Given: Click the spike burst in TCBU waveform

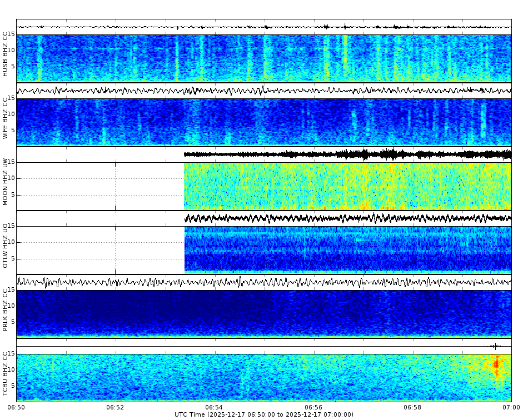Looking at the screenshot, I should click(495, 346).
